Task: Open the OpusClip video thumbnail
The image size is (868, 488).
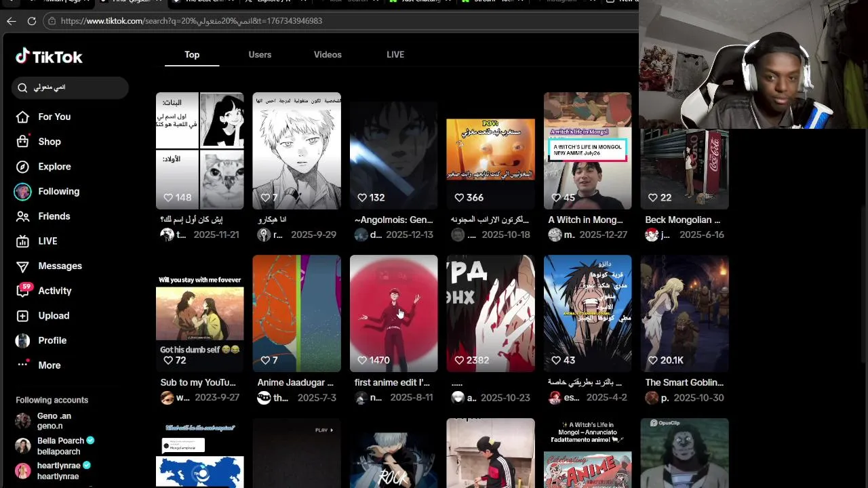Action: 685,453
